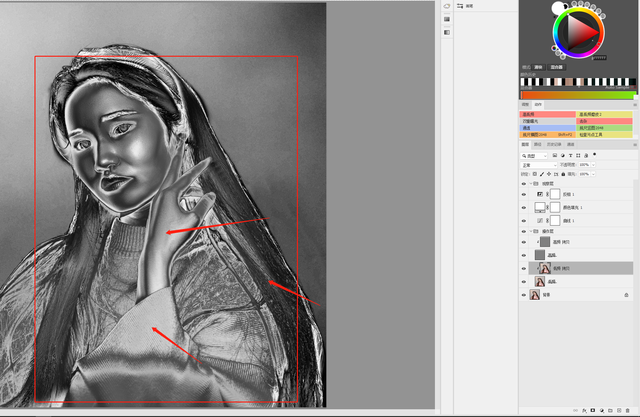This screenshot has width=640, height=417.
Task: Open the layer fill dropdown arrow
Action: tap(593, 174)
